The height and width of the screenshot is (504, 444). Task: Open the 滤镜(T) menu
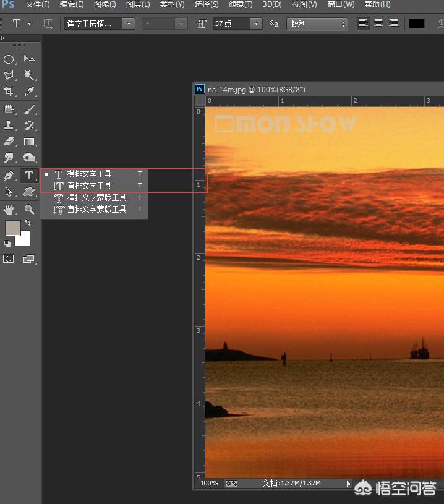[x=241, y=4]
